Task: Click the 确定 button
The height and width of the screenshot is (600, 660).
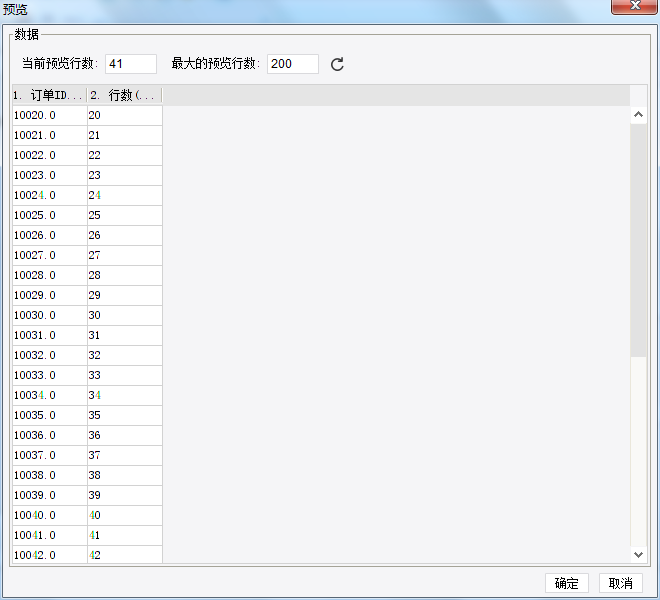Action: tap(567, 583)
